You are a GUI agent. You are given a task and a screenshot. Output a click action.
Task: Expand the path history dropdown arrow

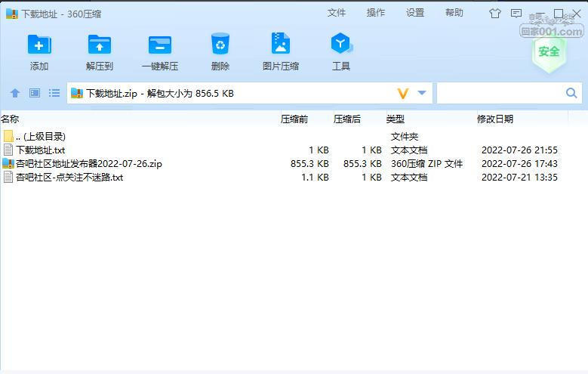pyautogui.click(x=422, y=93)
